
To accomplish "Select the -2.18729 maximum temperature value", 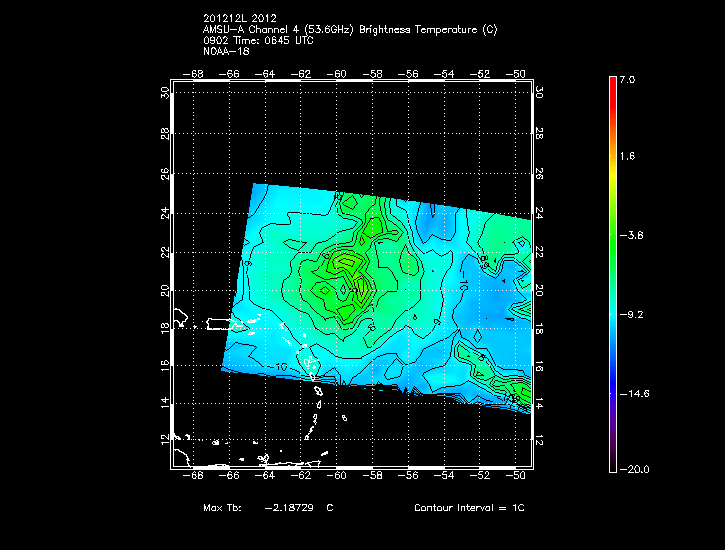I will tap(289, 507).
